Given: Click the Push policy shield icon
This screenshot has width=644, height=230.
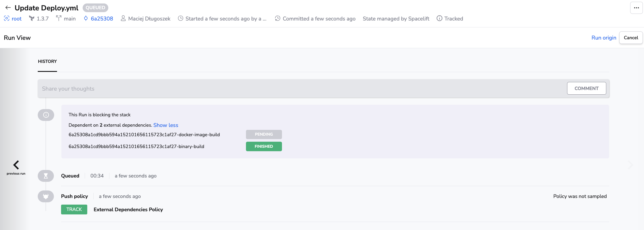Looking at the screenshot, I should pyautogui.click(x=46, y=197).
